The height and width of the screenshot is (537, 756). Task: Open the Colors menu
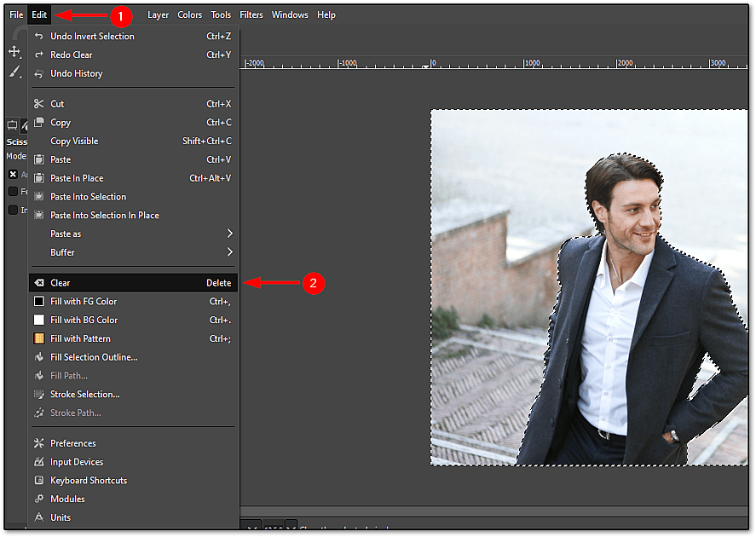[189, 15]
